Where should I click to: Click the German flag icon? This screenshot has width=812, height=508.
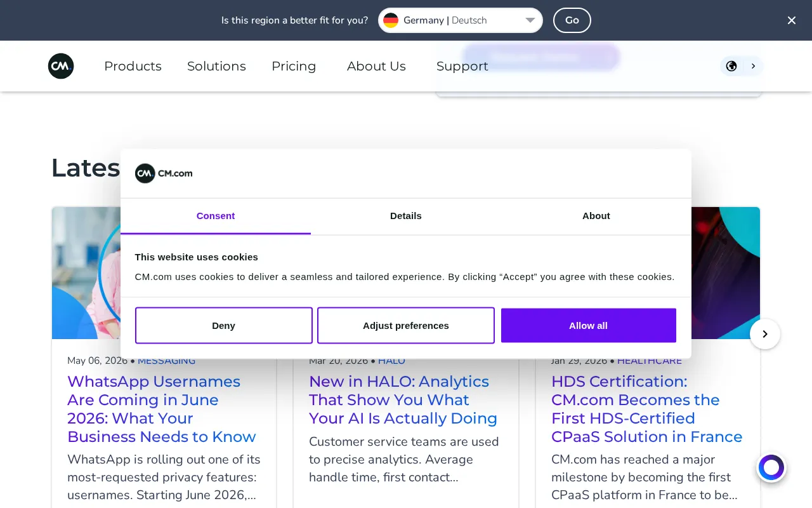pyautogui.click(x=391, y=20)
